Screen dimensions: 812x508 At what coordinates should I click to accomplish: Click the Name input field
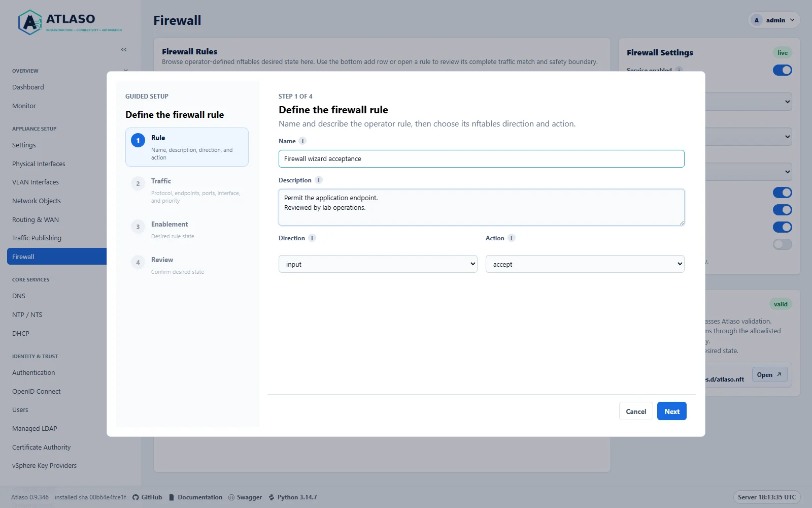pos(482,158)
